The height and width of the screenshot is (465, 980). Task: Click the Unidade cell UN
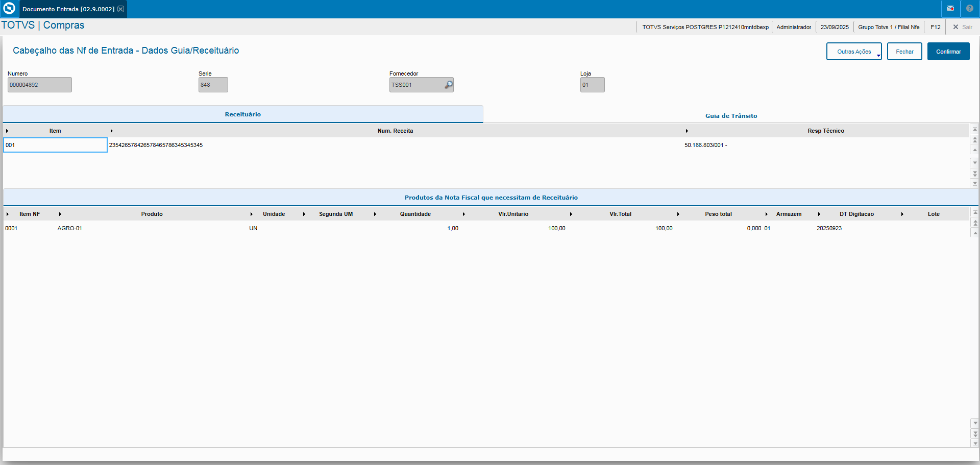coord(253,228)
